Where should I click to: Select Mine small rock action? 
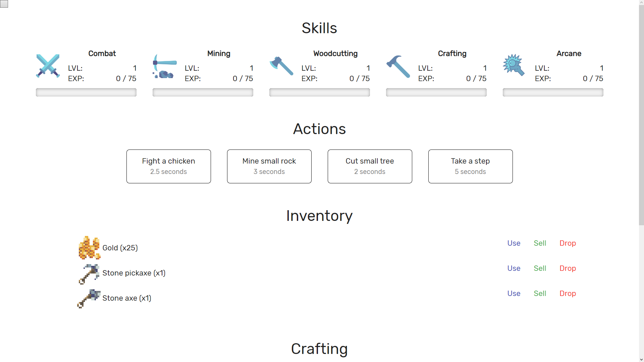click(x=269, y=166)
